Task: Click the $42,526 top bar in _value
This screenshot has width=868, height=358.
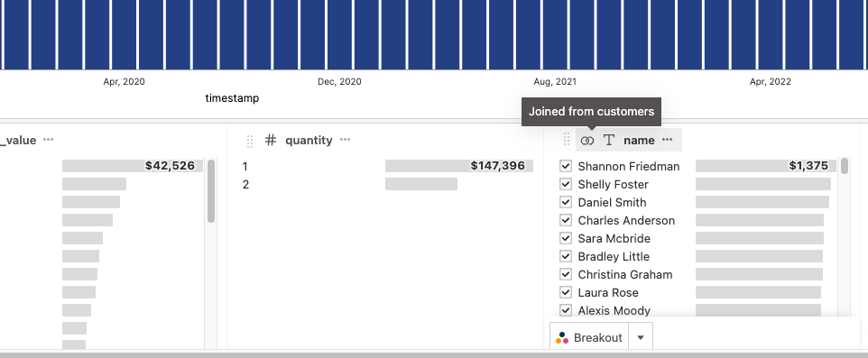Action: tap(133, 166)
